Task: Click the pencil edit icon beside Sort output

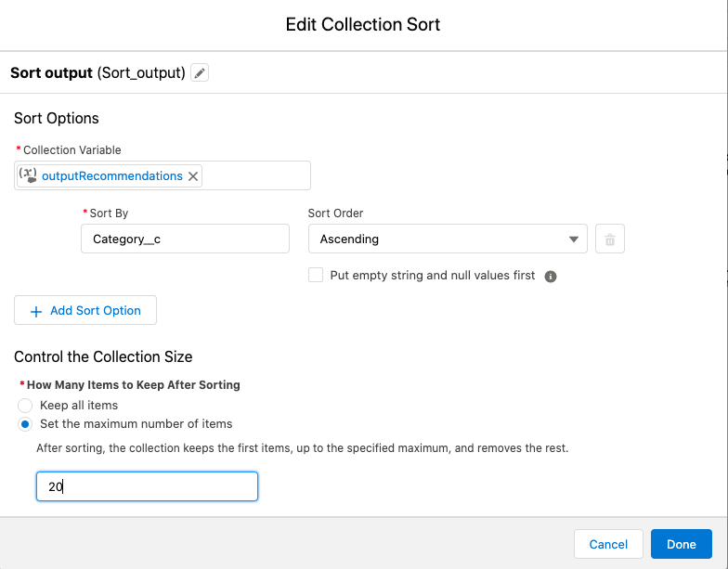Action: [200, 72]
